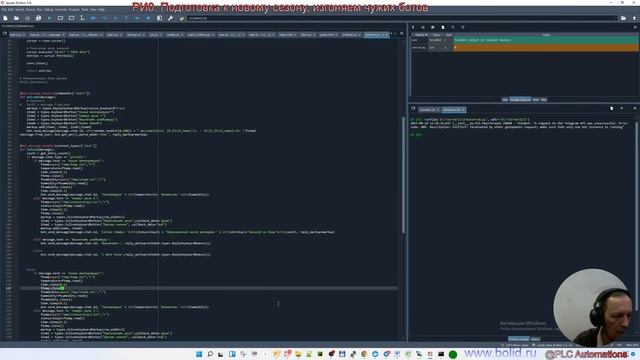Switch to the History tab at bottom
This screenshot has height=360, width=640.
pyautogui.click(x=536, y=339)
